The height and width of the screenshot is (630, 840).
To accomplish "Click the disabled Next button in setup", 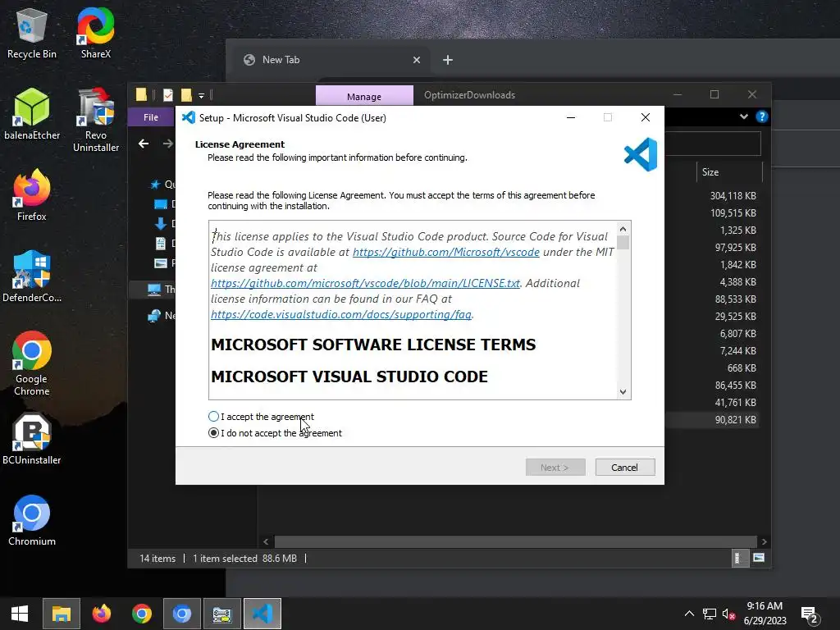I will pos(555,467).
